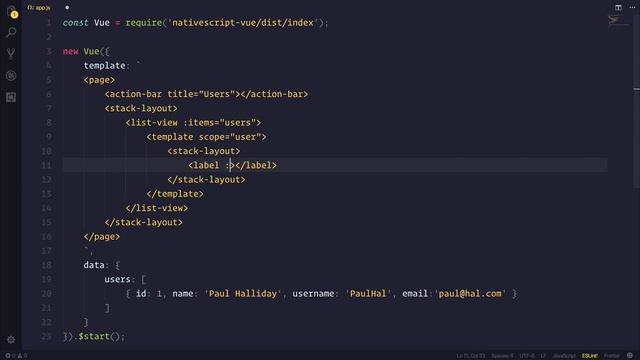Click the closing </stack-layout> on line 15

point(143,222)
